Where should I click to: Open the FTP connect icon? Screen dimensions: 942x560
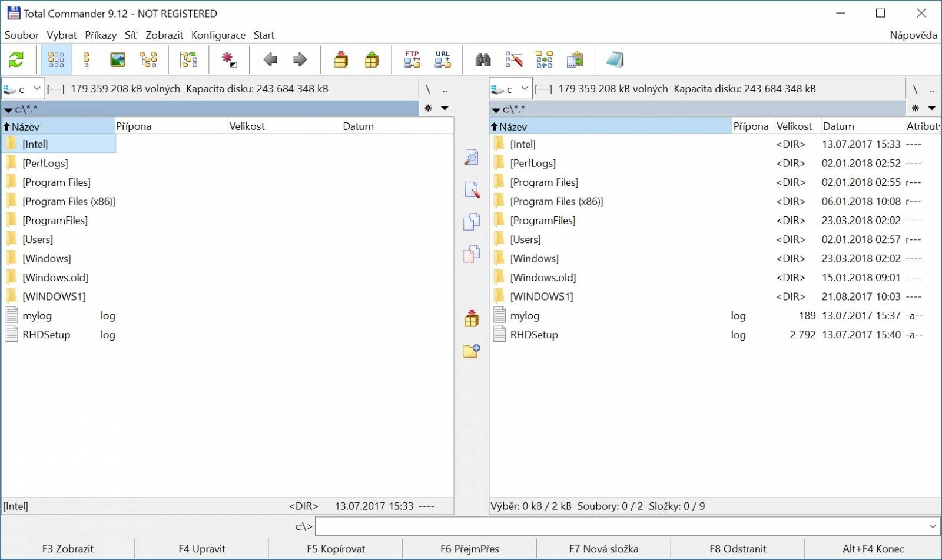tap(412, 59)
